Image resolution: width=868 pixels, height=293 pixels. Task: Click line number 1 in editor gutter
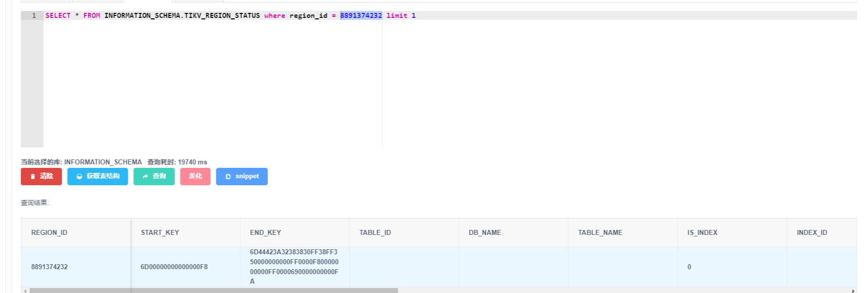tap(34, 15)
